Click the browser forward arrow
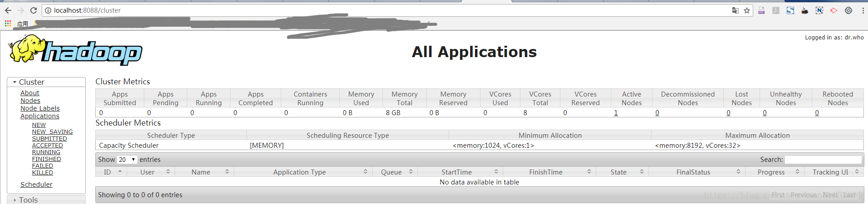Screen dimensions: 868x204 (21, 10)
